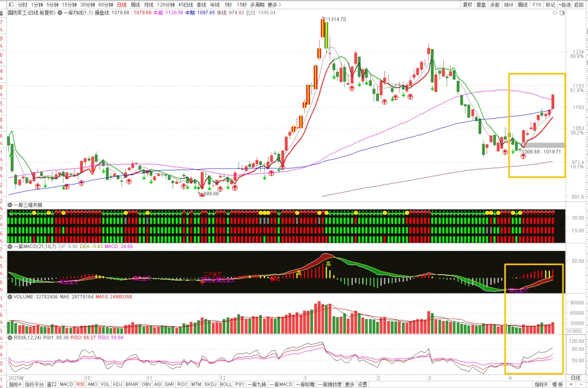This screenshot has width=588, height=388.
Task: Select the 1分钟 period
Action: pyautogui.click(x=37, y=4)
